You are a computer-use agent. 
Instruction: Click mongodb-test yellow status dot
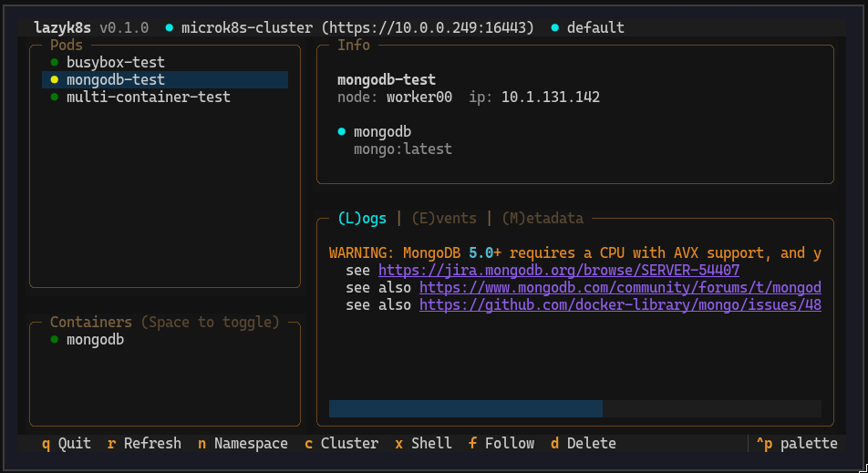[x=55, y=79]
